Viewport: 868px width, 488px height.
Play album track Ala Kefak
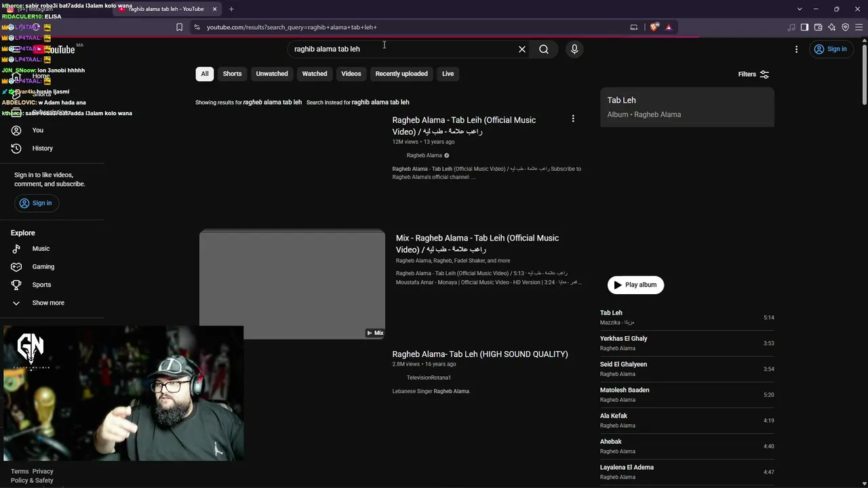[687, 420]
